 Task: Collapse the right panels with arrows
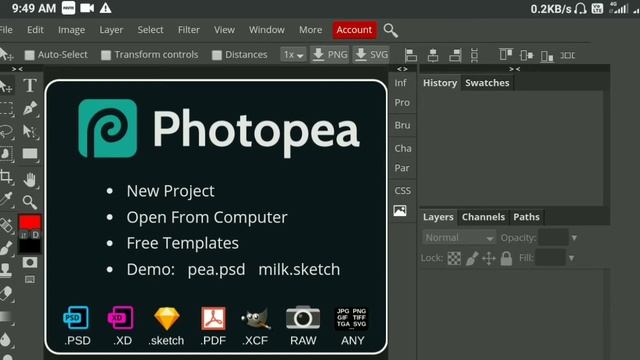click(x=515, y=69)
